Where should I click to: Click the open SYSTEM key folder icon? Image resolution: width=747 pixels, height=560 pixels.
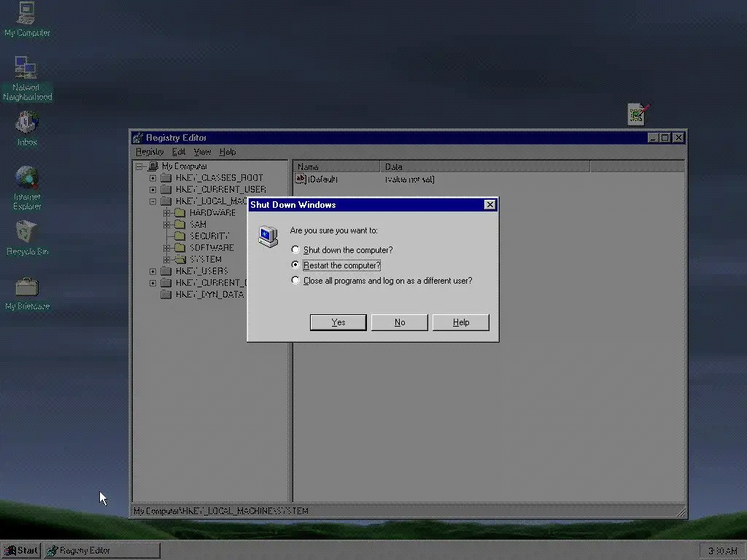click(x=179, y=260)
